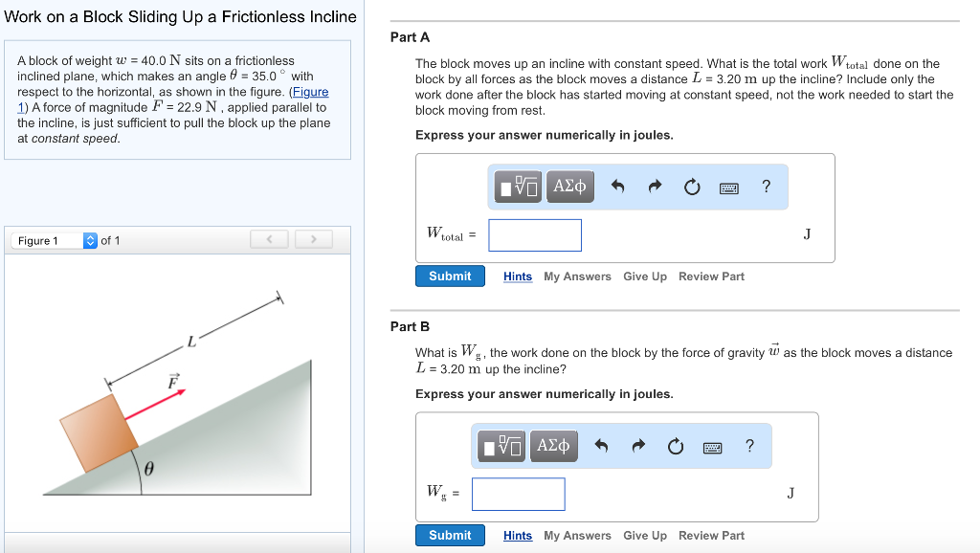
Task: Click inside the W total answer field
Action: tap(534, 234)
